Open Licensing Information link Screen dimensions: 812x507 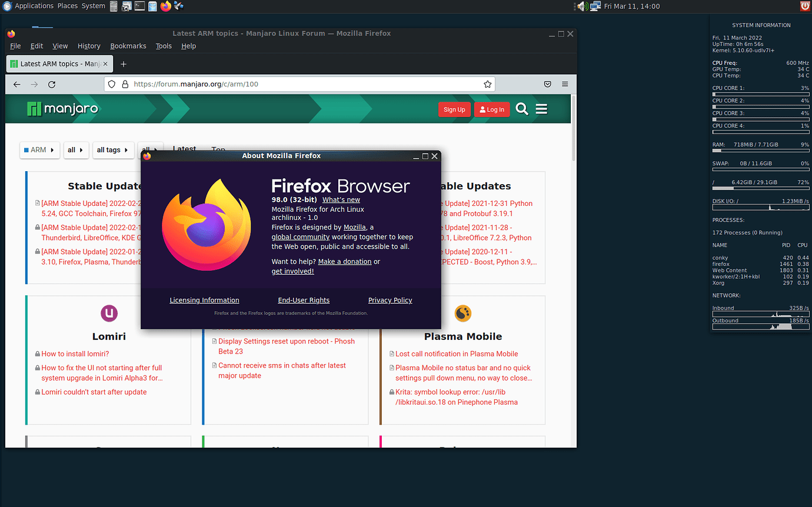(204, 301)
